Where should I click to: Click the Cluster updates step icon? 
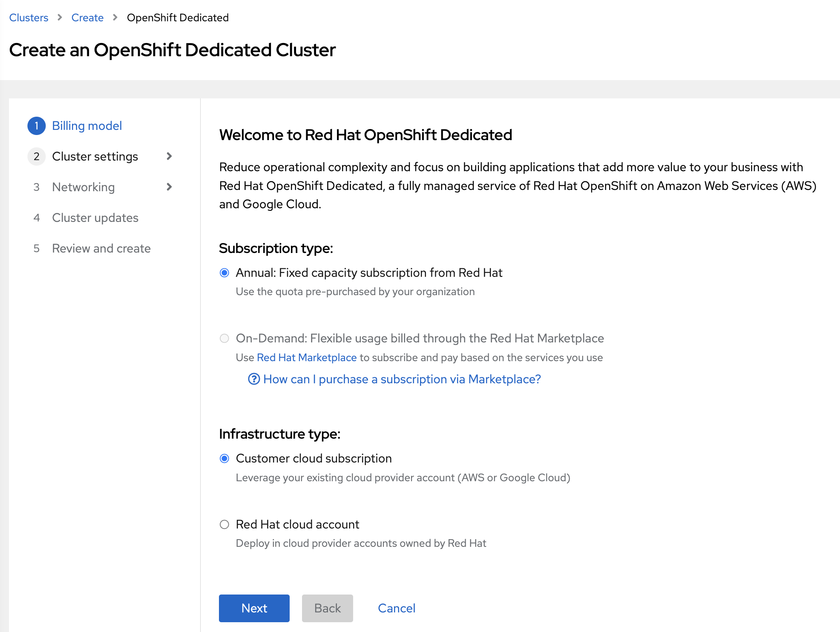pos(36,217)
